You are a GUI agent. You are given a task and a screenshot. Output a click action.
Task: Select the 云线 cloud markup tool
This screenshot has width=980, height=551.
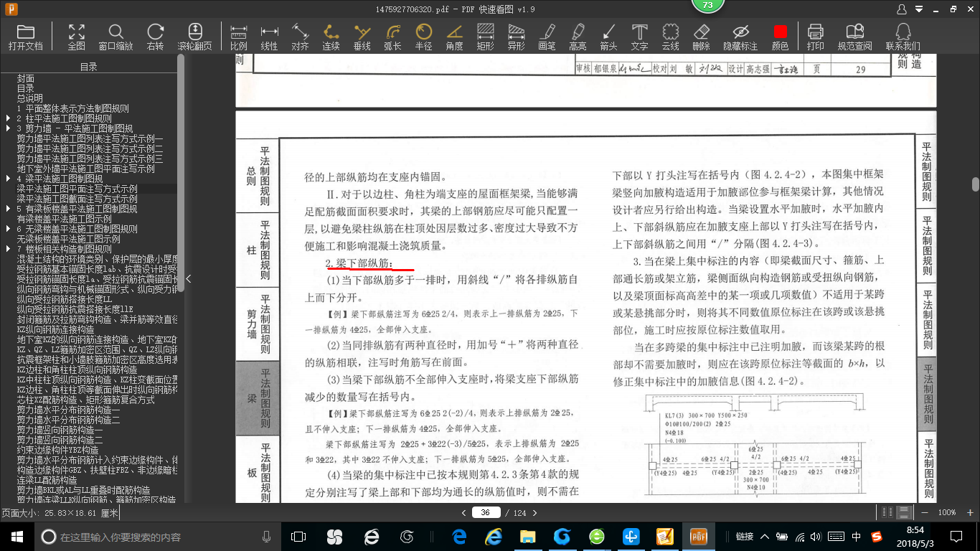coord(669,34)
